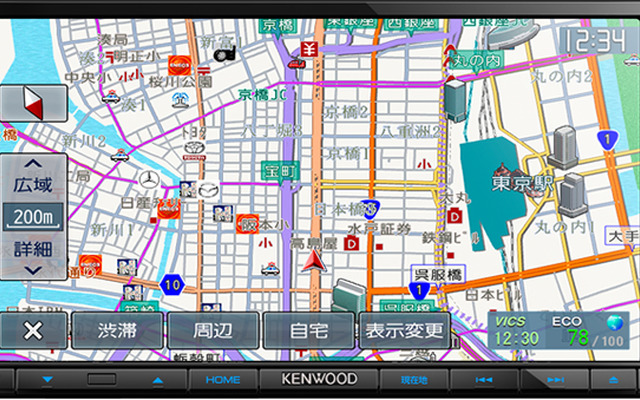The width and height of the screenshot is (640, 400).
Task: Open the 周辺 nearby search menu
Action: (213, 331)
